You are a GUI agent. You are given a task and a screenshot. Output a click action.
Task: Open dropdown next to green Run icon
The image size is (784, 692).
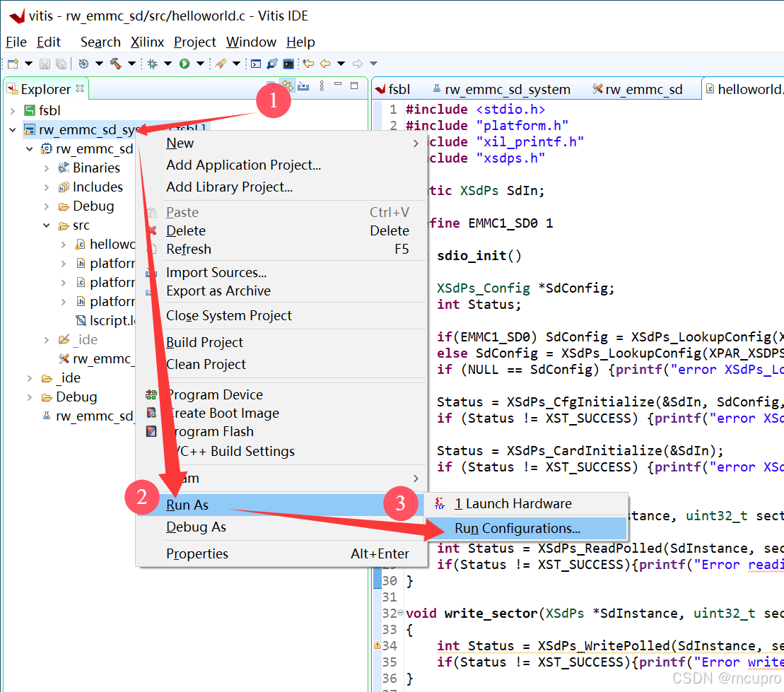click(x=201, y=64)
